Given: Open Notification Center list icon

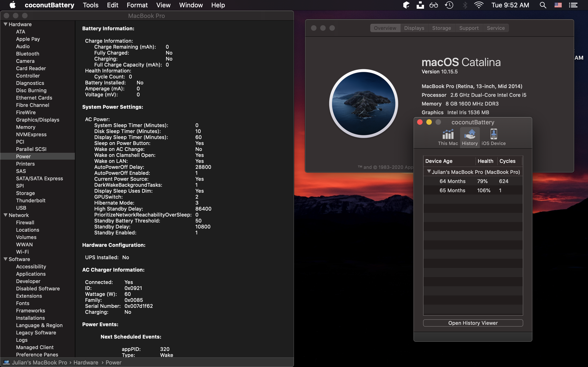Looking at the screenshot, I should (x=573, y=5).
